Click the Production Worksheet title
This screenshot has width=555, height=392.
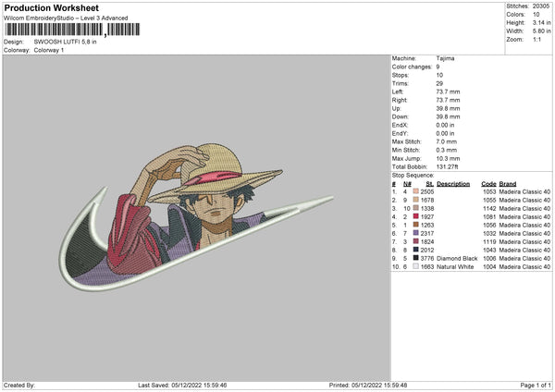pos(51,7)
